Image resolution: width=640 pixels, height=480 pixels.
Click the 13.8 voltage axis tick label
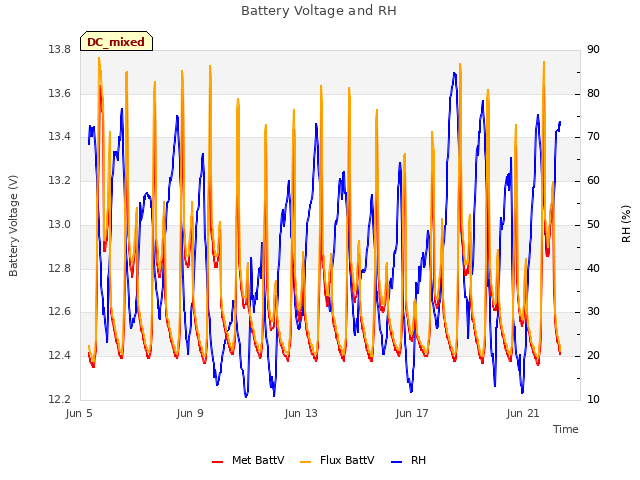coord(60,50)
